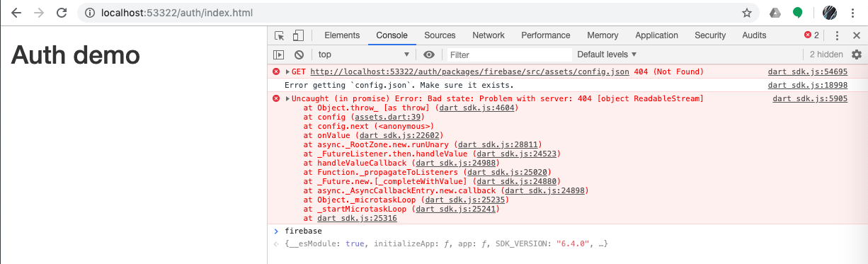Bookmark this page with the star icon

747,13
